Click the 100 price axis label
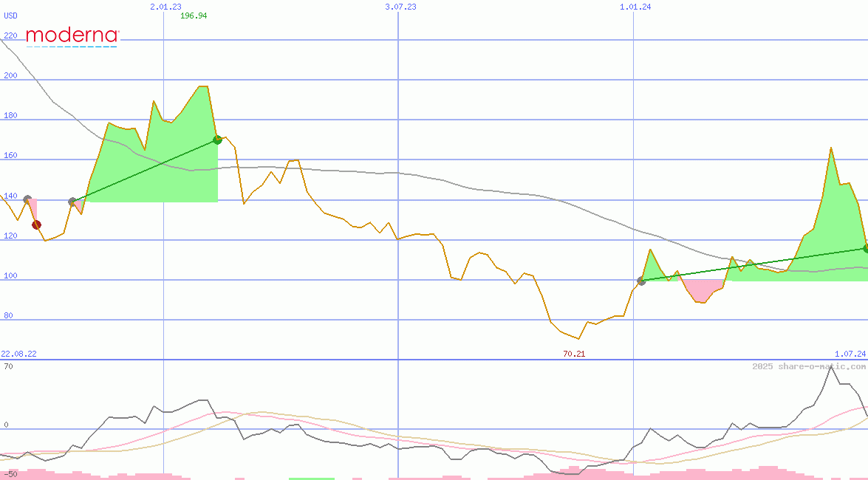This screenshot has width=868, height=480. click(10, 275)
